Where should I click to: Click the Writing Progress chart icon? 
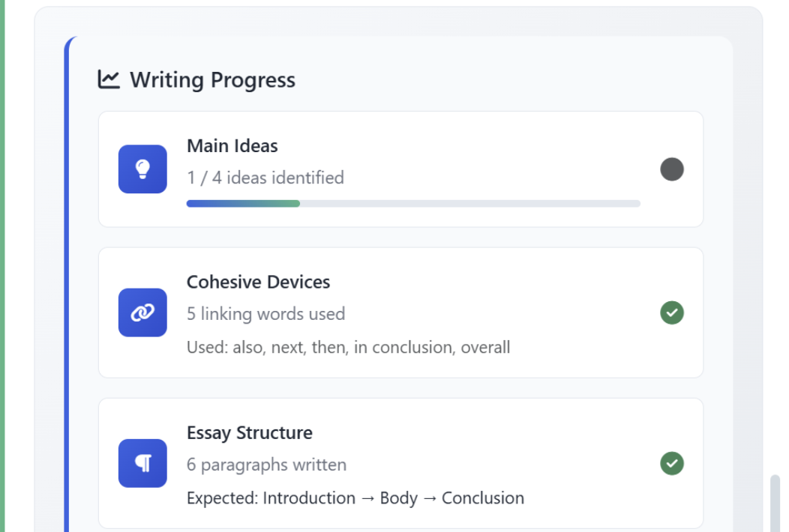coord(109,79)
